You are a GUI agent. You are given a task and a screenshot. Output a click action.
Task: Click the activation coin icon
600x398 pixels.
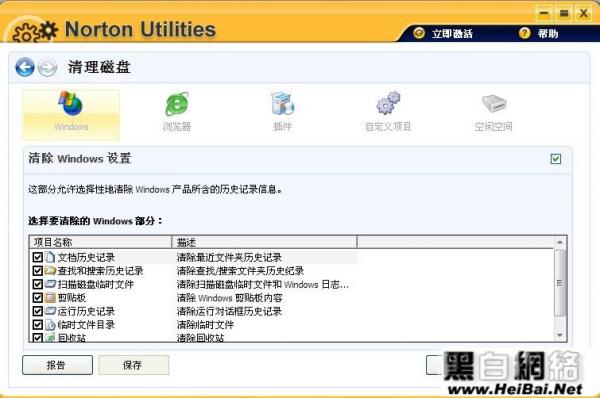point(419,33)
